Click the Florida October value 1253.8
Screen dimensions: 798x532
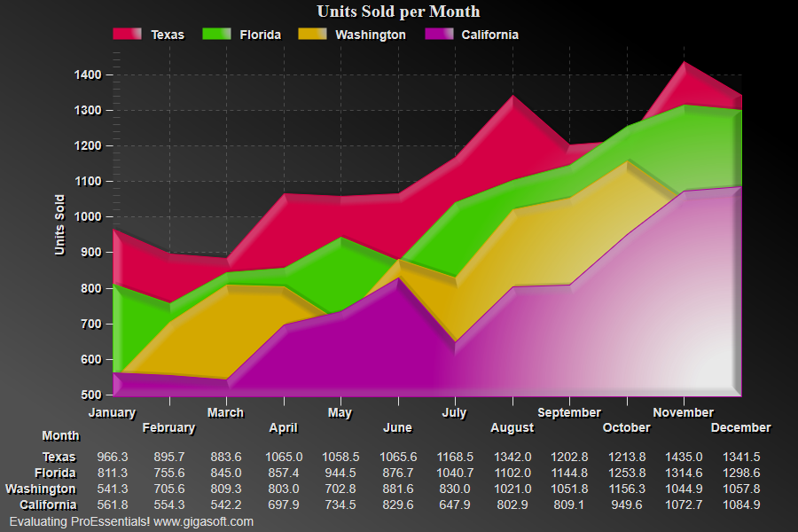point(627,473)
